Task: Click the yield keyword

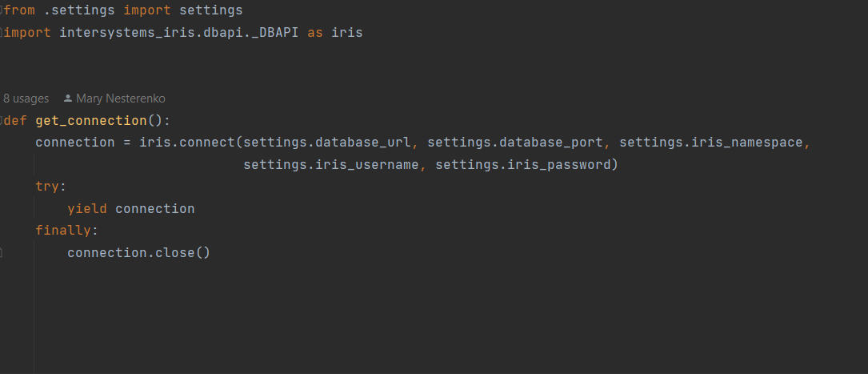Action: click(87, 209)
